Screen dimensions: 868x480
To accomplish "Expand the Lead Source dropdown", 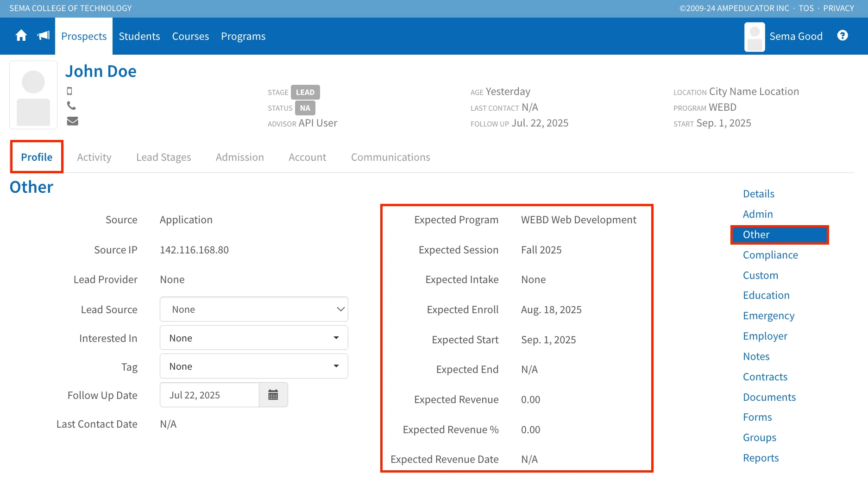I will 254,309.
